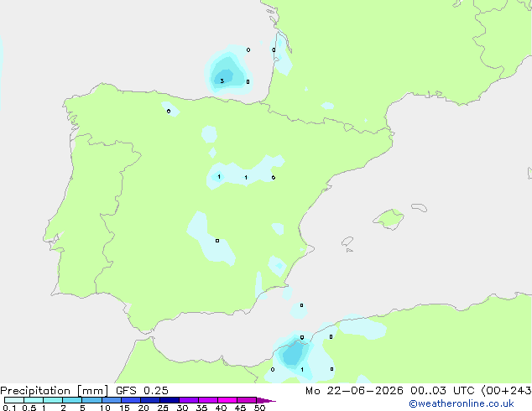The height and width of the screenshot is (411, 532).
Task: Click the '2' legend scale label
Action: [63, 408]
